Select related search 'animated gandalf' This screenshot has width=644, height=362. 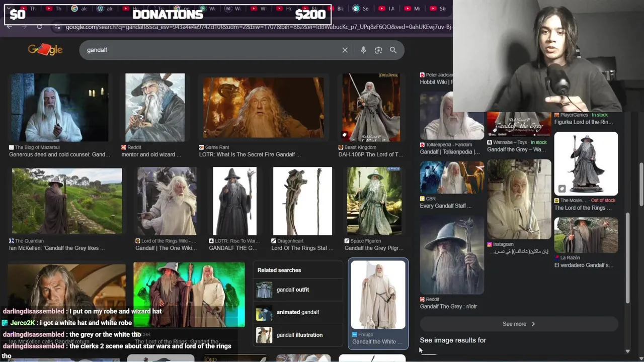coord(298,312)
